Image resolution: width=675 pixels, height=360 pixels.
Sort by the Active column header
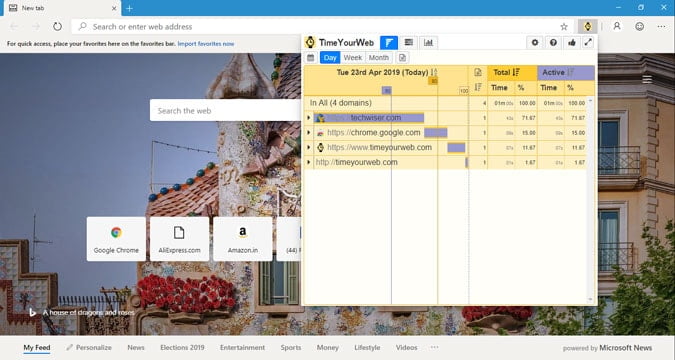(566, 72)
